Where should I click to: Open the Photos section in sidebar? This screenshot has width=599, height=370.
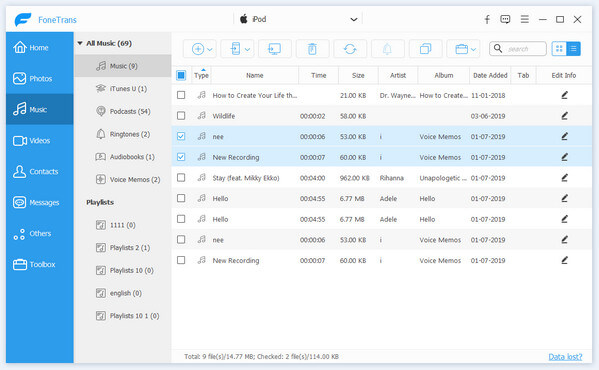click(x=40, y=78)
